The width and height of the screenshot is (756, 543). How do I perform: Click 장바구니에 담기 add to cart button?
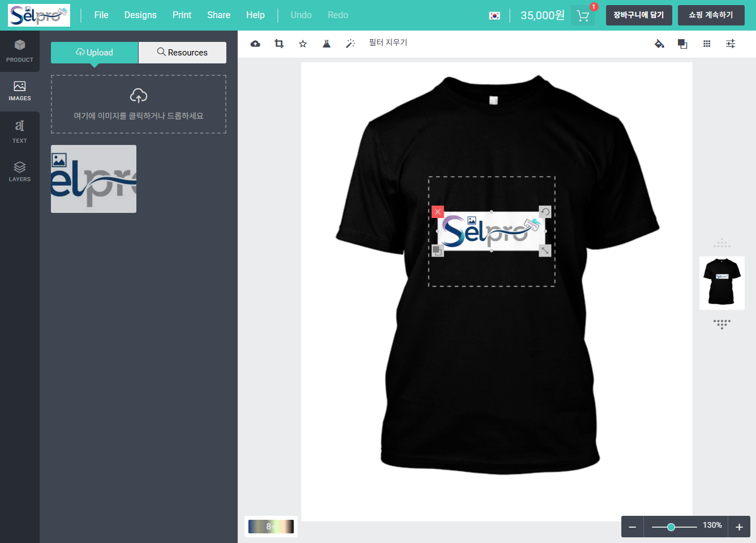point(639,15)
